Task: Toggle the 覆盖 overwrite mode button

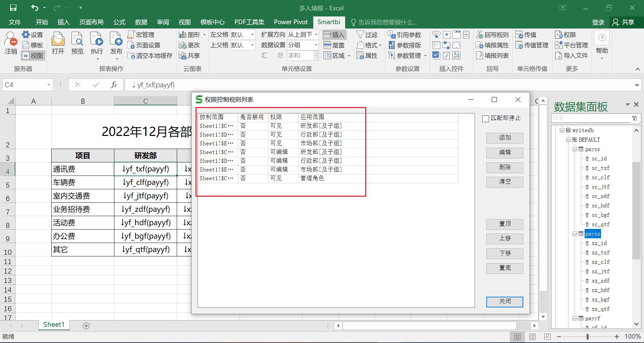Action: [x=334, y=45]
